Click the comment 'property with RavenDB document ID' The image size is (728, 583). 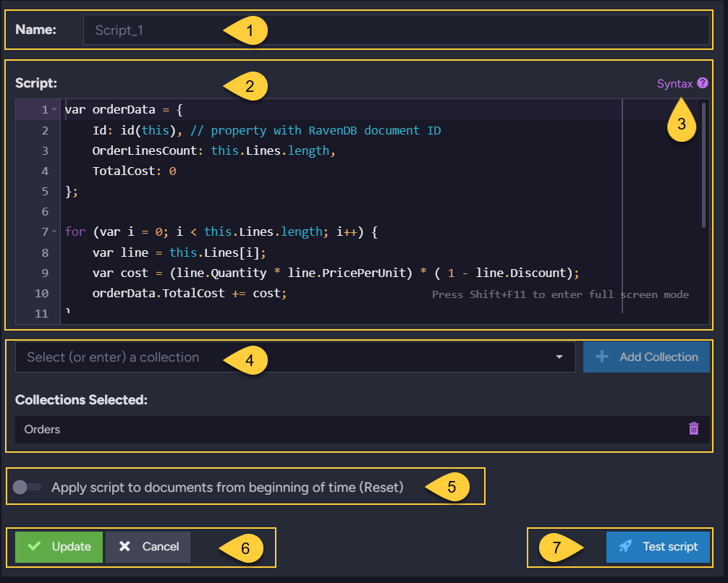[x=326, y=130]
